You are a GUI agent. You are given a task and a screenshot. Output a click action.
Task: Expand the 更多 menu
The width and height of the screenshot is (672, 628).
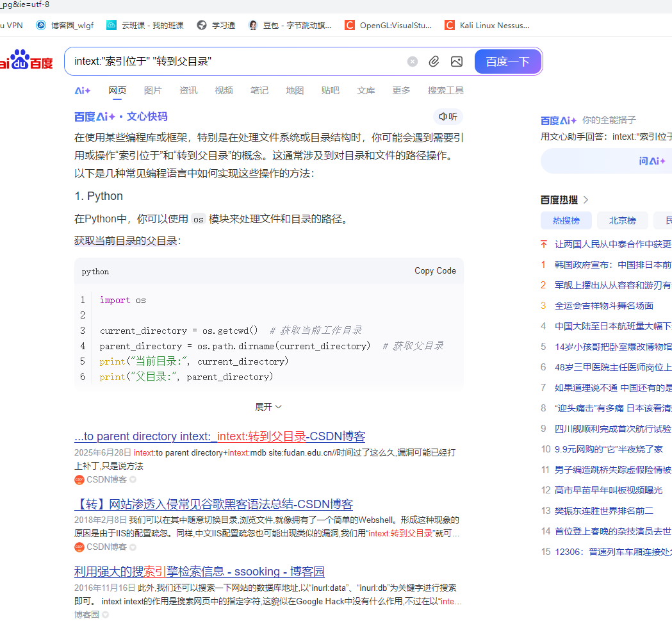(401, 90)
